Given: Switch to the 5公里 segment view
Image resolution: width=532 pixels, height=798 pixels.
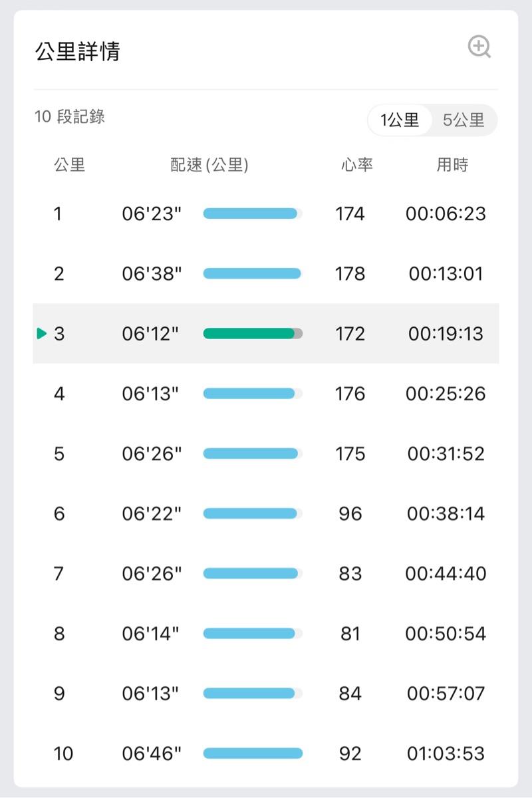Looking at the screenshot, I should click(464, 120).
